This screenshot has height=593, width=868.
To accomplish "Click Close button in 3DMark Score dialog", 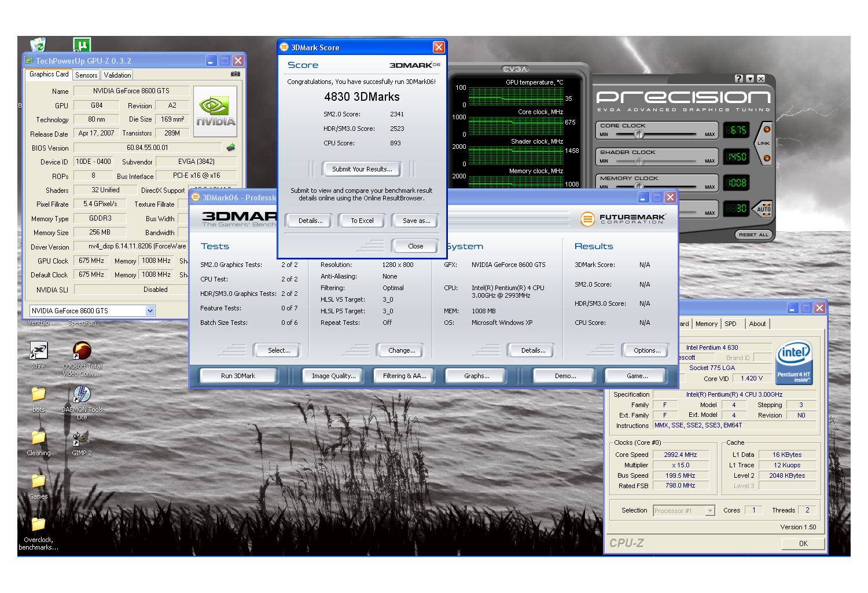I will tap(415, 246).
